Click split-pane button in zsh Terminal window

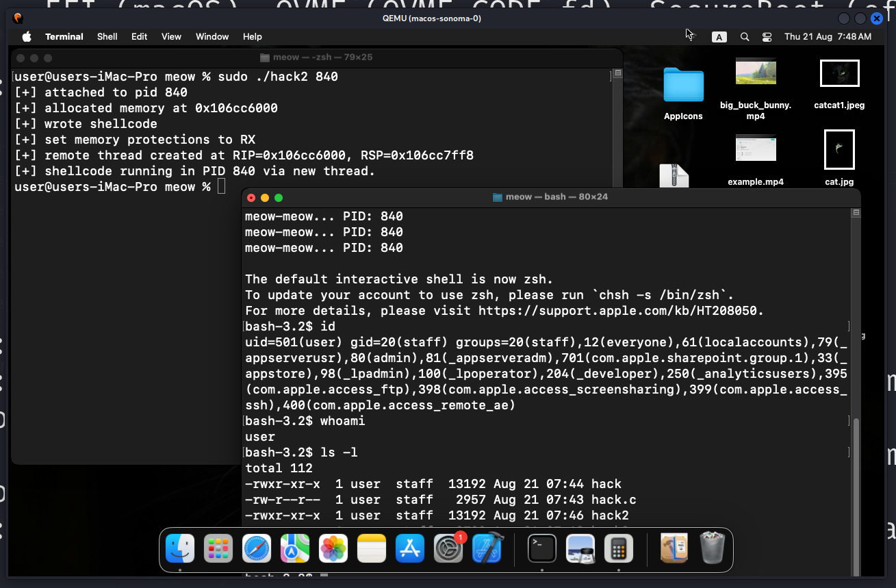click(x=618, y=73)
